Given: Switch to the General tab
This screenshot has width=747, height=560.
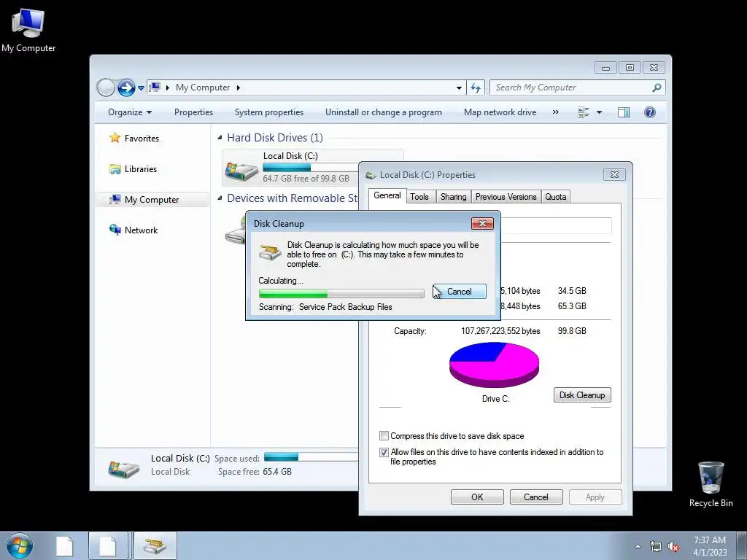Looking at the screenshot, I should pyautogui.click(x=387, y=195).
